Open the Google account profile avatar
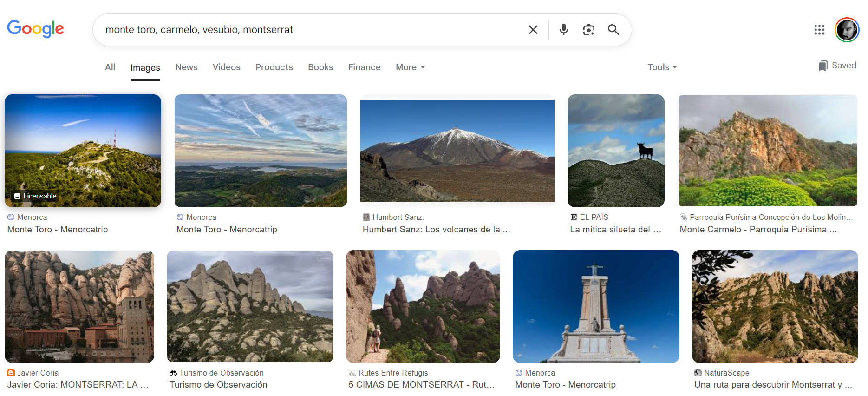 [847, 30]
